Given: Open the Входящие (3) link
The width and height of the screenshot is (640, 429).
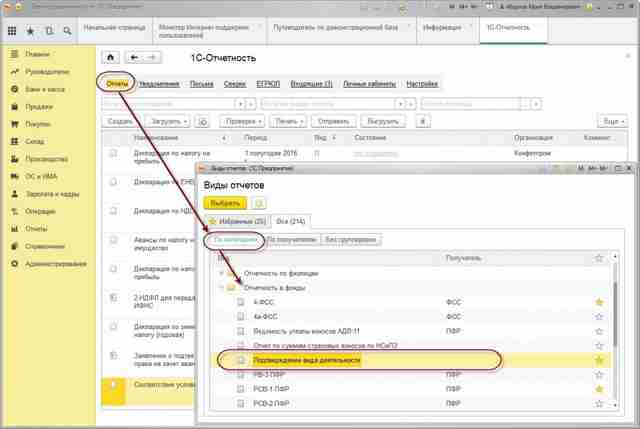Looking at the screenshot, I should tap(311, 84).
